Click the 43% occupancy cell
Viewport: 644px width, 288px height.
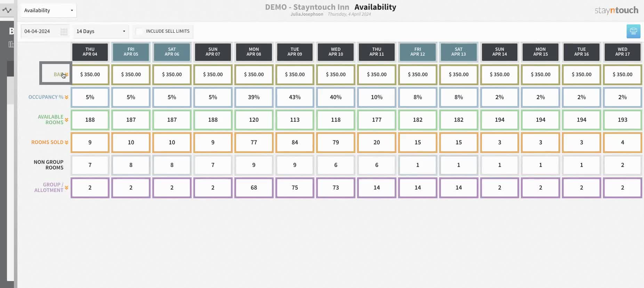pos(295,97)
